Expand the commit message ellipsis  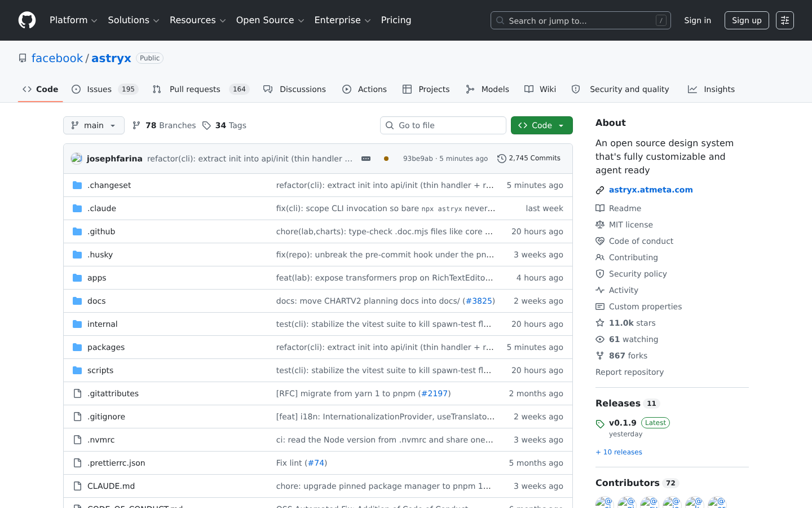(366, 159)
